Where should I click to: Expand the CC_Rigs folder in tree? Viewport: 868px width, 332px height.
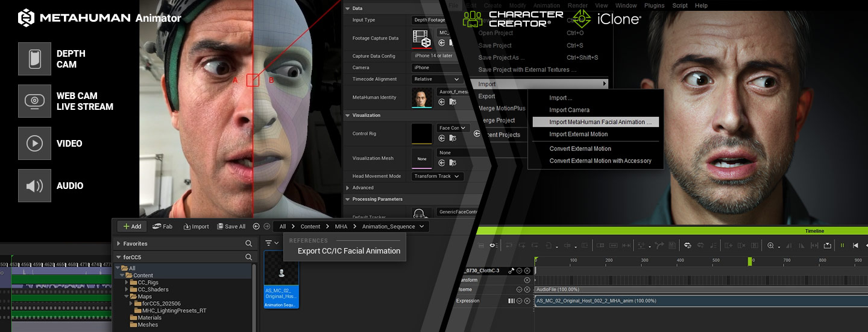point(127,283)
